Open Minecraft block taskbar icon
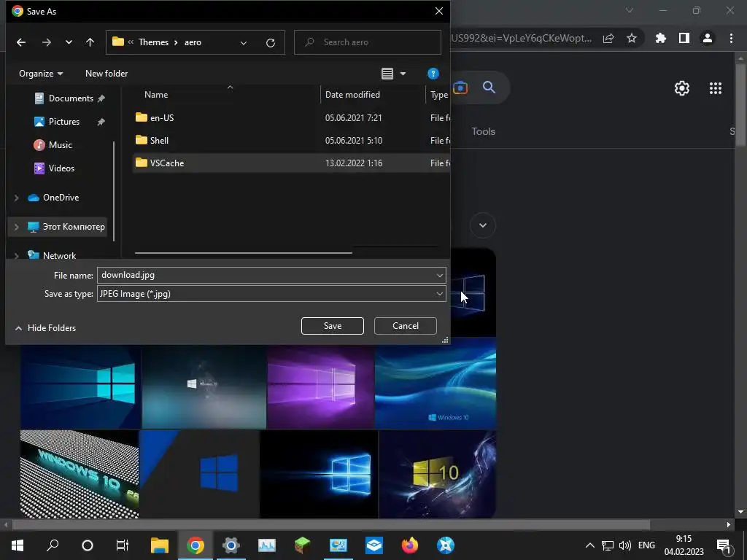 click(x=302, y=545)
